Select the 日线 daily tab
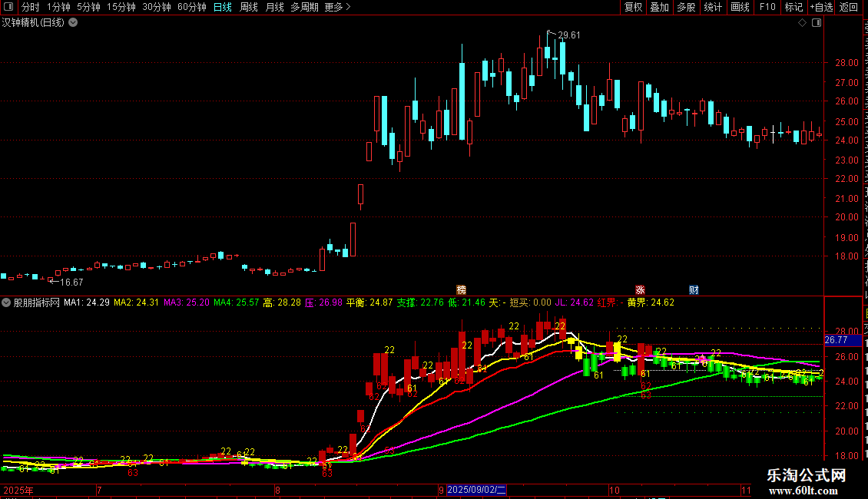The height and width of the screenshot is (499, 868). (x=223, y=7)
